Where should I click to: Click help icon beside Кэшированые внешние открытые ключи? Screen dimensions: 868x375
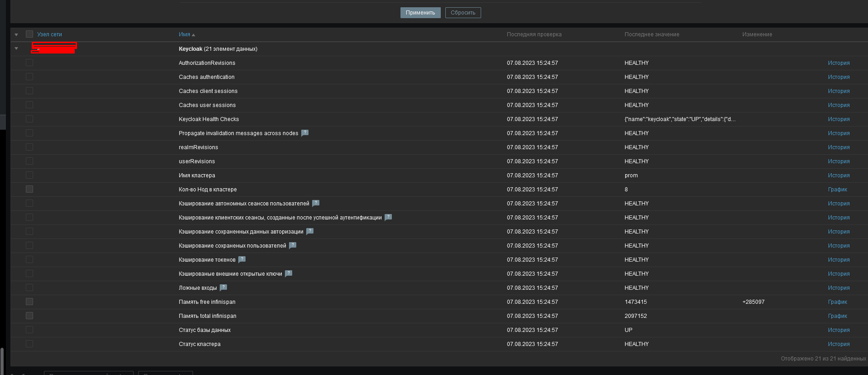click(x=289, y=273)
